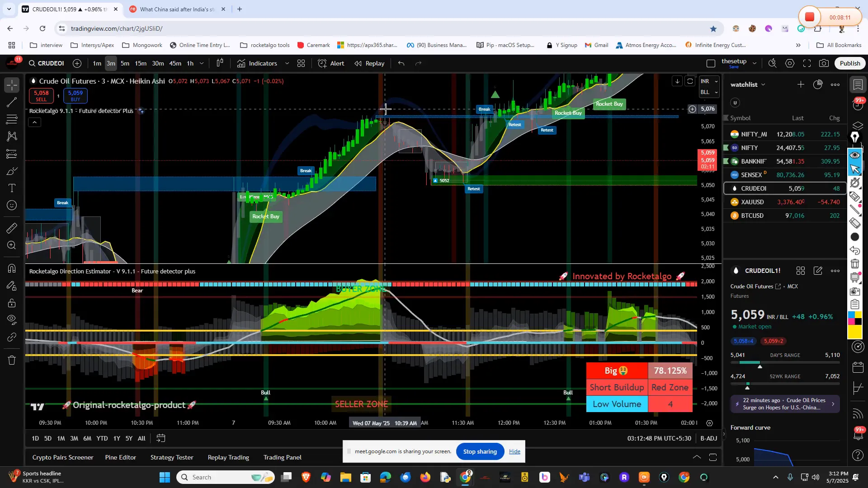Open chart settings gear icon
This screenshot has height=488, width=868.
[x=790, y=63]
